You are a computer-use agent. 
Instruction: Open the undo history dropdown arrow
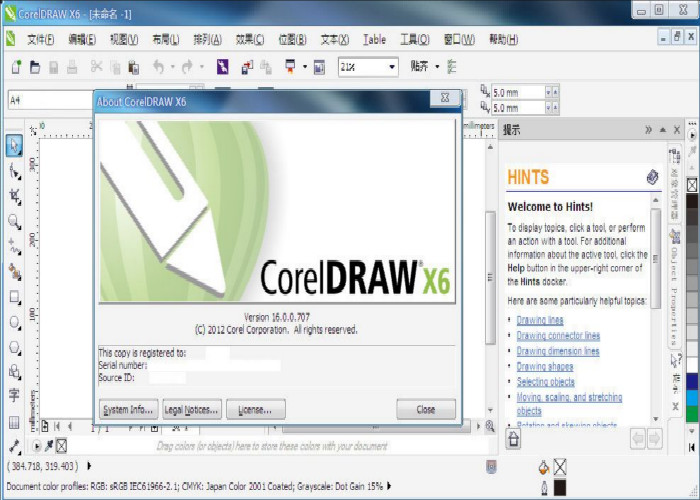[x=173, y=67]
